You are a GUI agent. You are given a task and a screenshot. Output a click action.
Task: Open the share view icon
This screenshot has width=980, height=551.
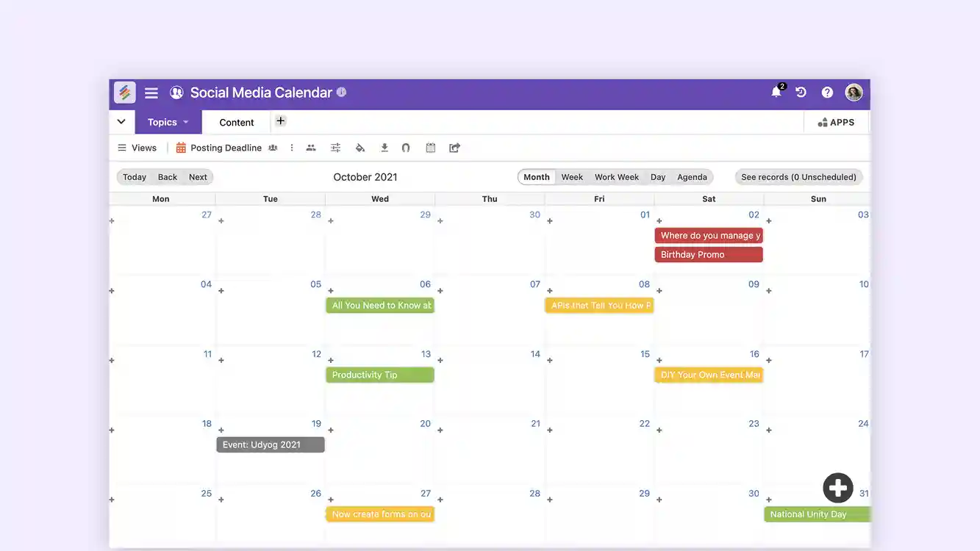click(x=454, y=148)
